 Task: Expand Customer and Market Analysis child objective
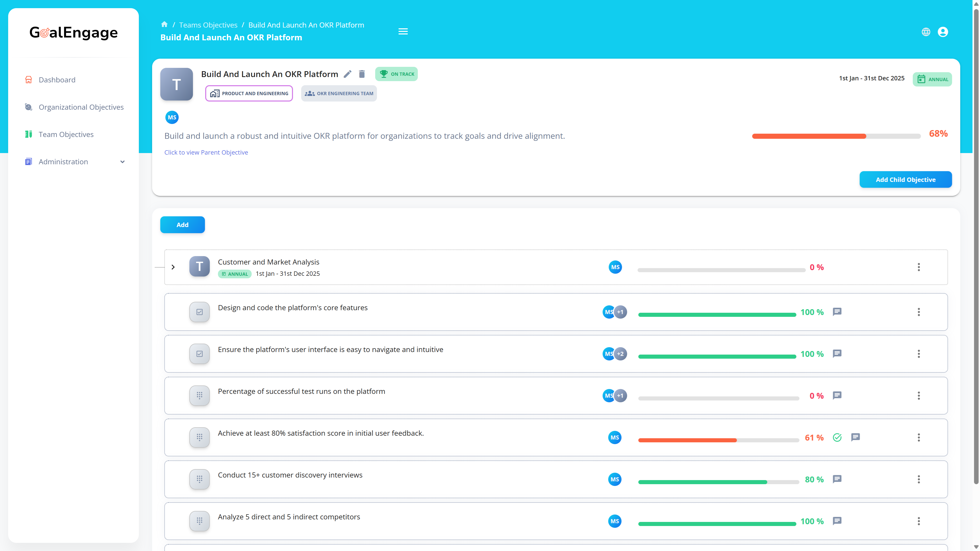173,267
